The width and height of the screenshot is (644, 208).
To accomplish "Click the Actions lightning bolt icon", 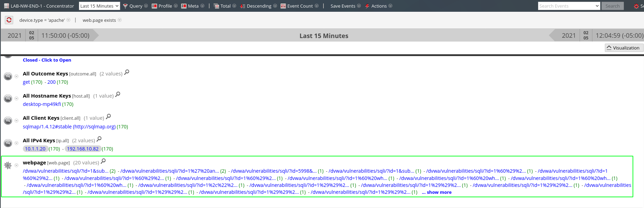I will [367, 6].
